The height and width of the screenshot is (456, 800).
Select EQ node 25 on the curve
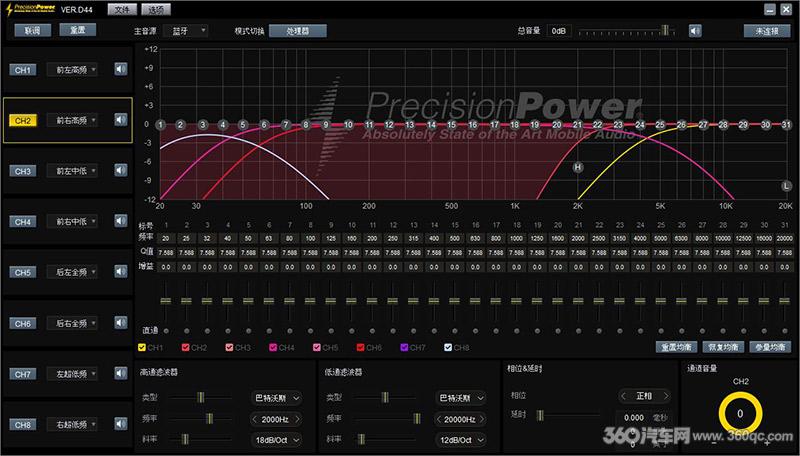(x=660, y=124)
